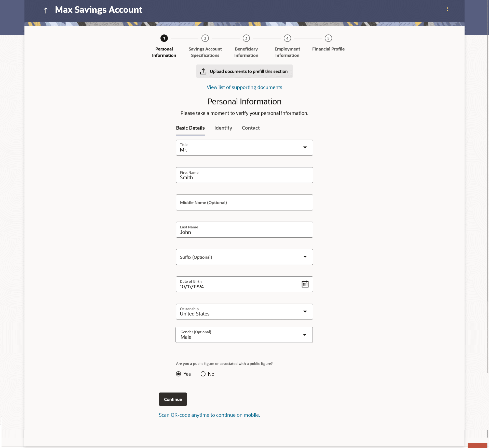
Task: Click the Middle Name input field
Action: point(244,202)
